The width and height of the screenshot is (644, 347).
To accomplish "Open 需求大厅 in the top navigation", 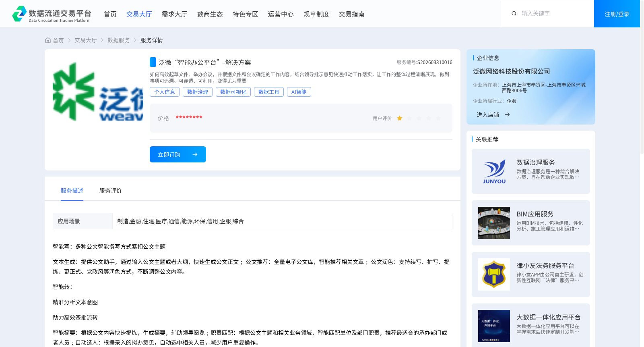I will coord(175,14).
